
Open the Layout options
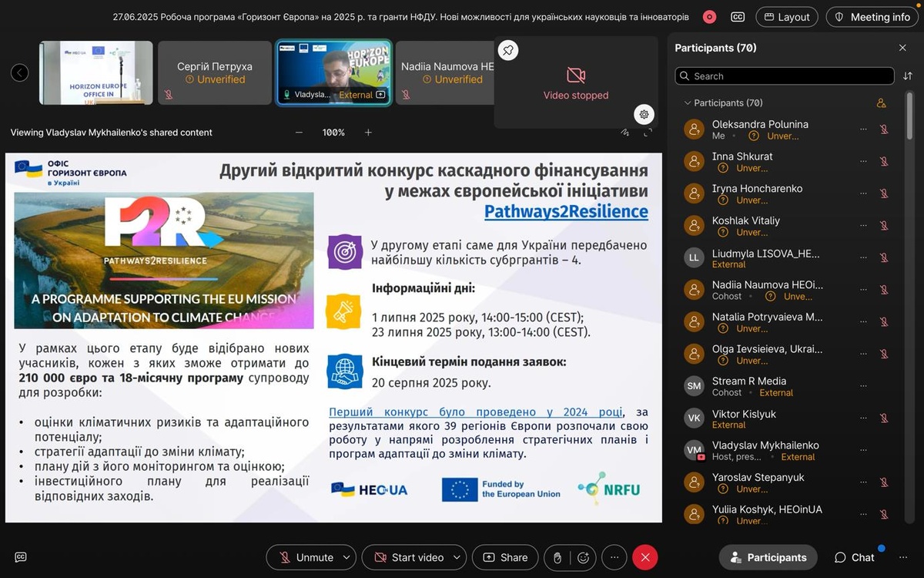coord(787,17)
